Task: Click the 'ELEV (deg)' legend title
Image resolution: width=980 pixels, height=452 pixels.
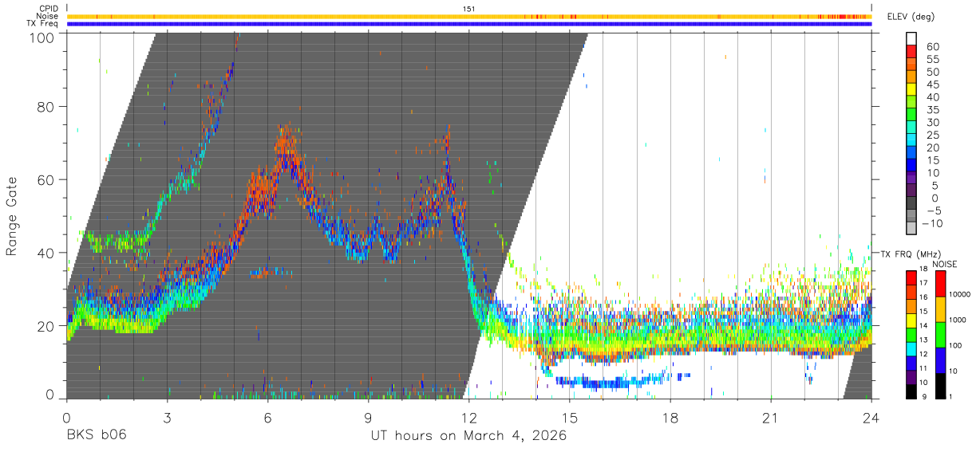Action: click(x=911, y=17)
